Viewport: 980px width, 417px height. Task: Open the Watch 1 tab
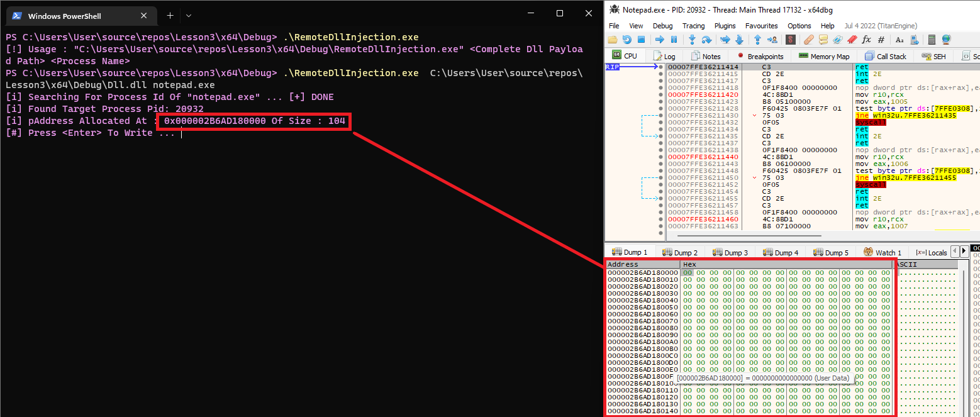(883, 252)
